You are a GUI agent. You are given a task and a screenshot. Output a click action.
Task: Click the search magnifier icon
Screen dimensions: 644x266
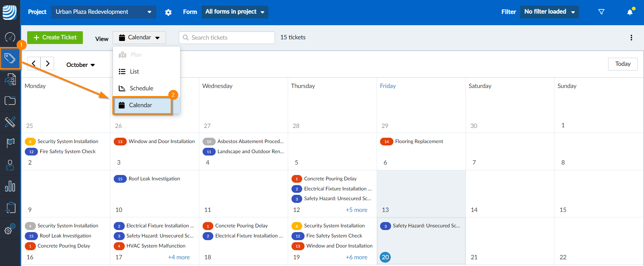186,38
